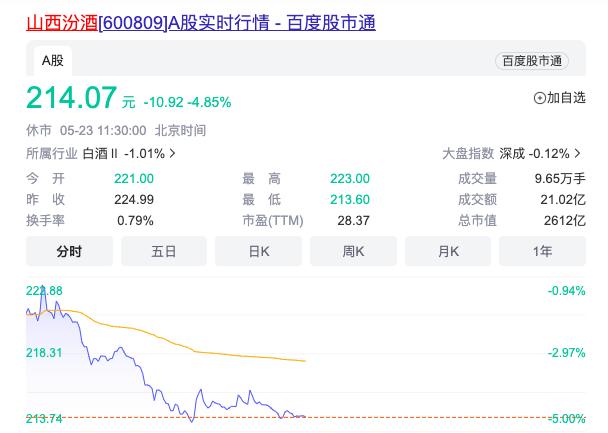Image resolution: width=608 pixels, height=433 pixels.
Task: Expand the 白酒II industry chevron
Action: [x=173, y=154]
